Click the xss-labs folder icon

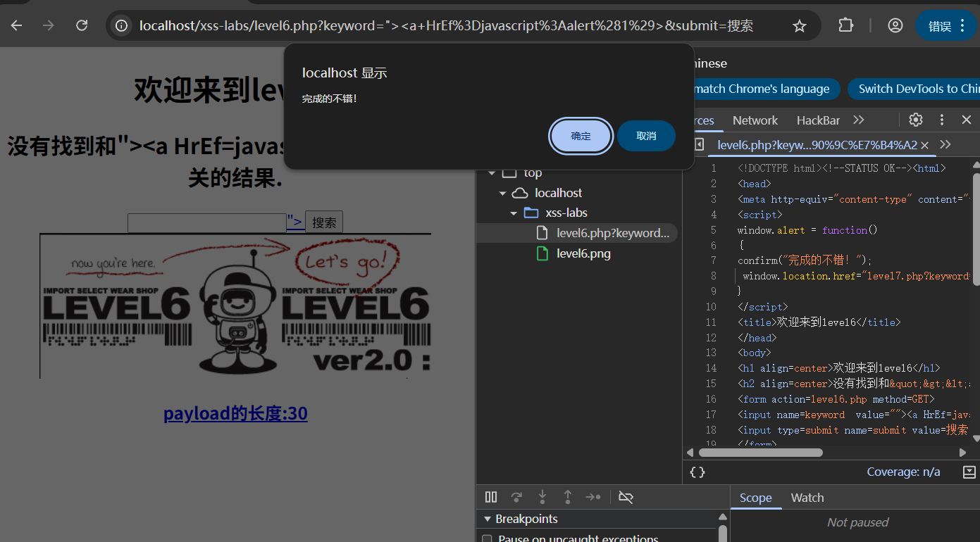click(531, 213)
